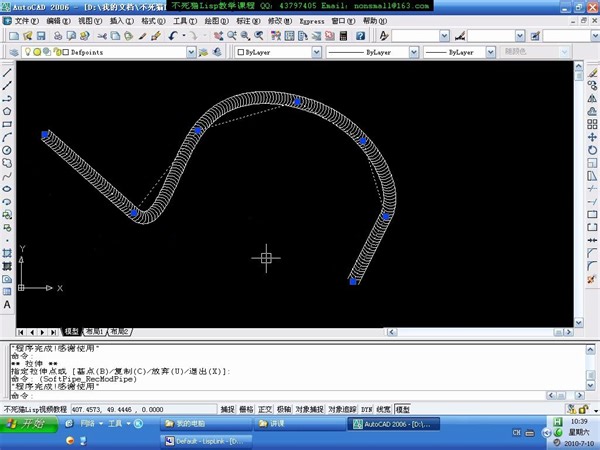Expand the ByLayer lineweight dropdown
The height and width of the screenshot is (450, 600).
coord(491,52)
